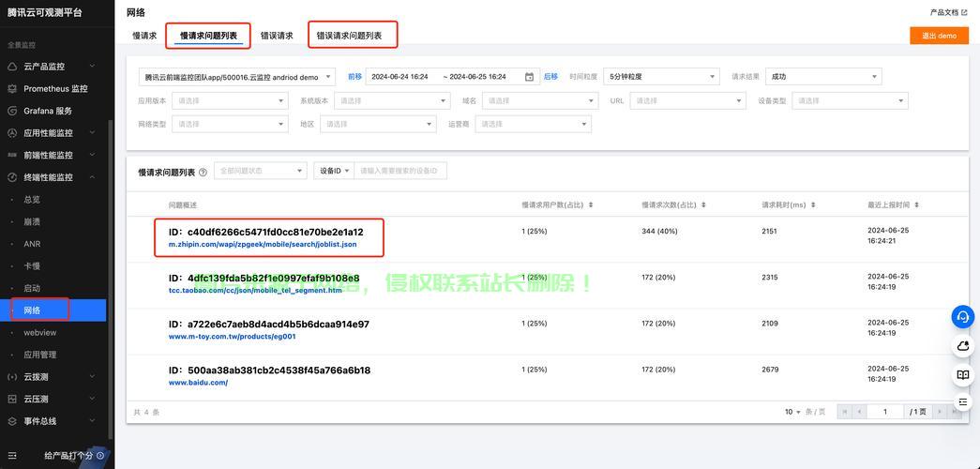
Task: Open the 设备ID search type dropdown
Action: (x=334, y=171)
